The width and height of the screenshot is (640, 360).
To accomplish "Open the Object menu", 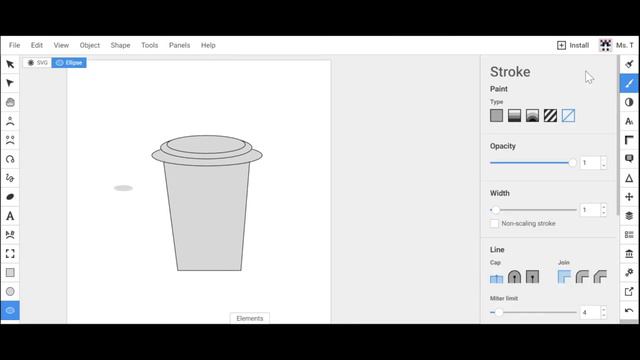I will click(x=90, y=45).
